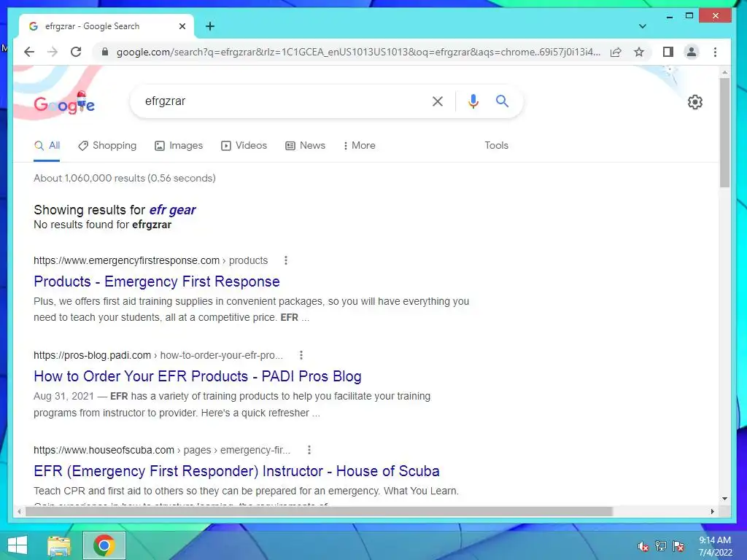This screenshot has width=747, height=560.
Task: Share this page from address bar
Action: click(x=616, y=52)
